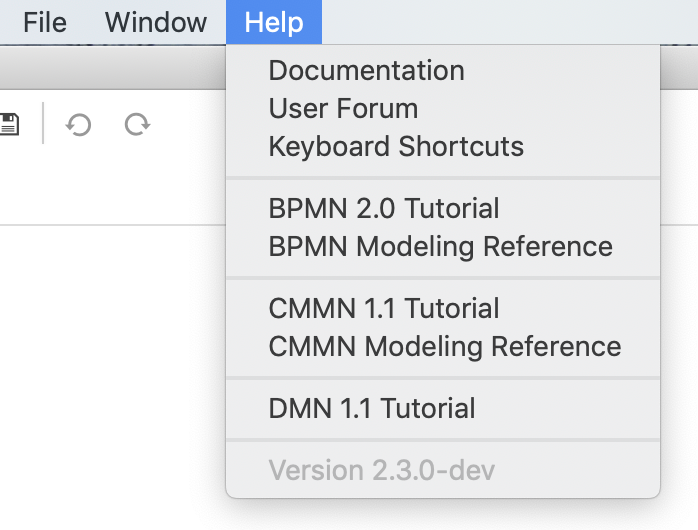Open the File menu

pos(45,22)
